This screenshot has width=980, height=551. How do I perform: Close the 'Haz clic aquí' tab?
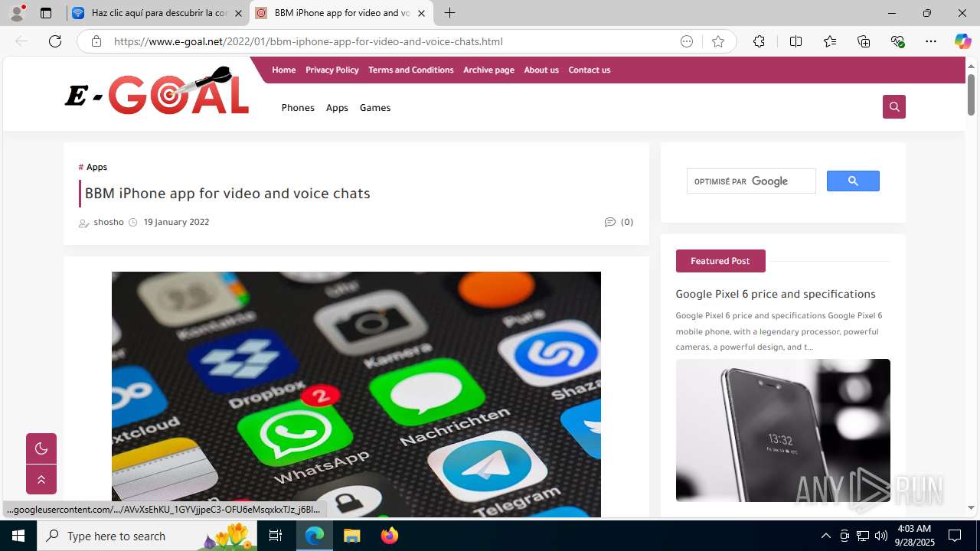238,13
